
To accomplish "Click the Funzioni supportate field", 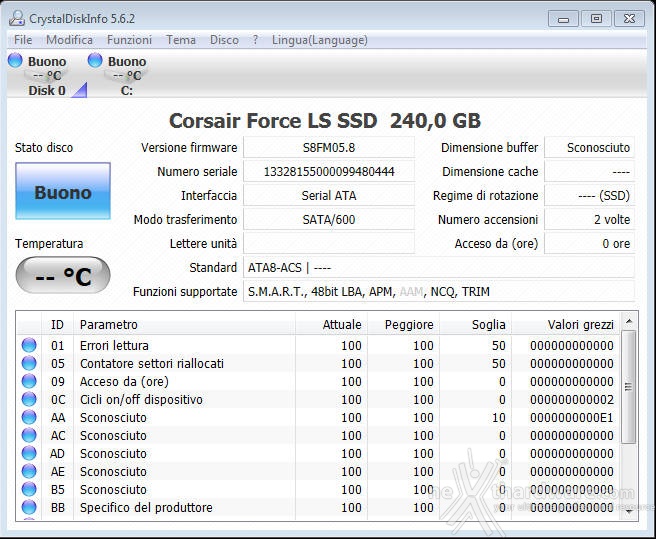I will [x=439, y=291].
